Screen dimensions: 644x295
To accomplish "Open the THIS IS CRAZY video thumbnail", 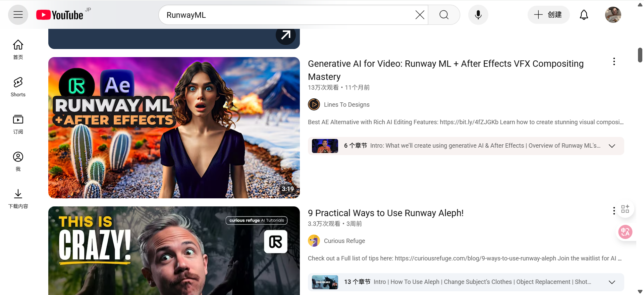I will pos(174,251).
